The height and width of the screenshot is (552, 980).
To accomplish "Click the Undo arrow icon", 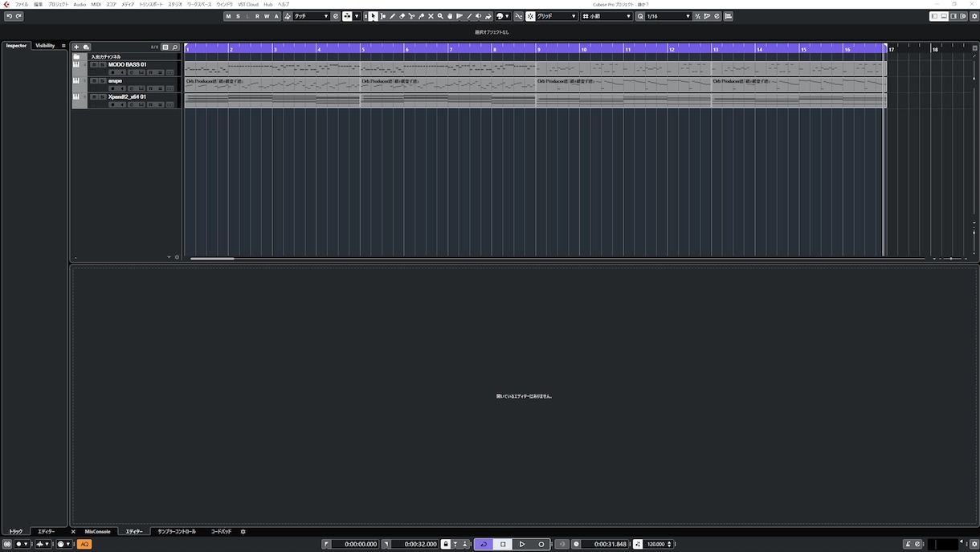I will coord(9,16).
